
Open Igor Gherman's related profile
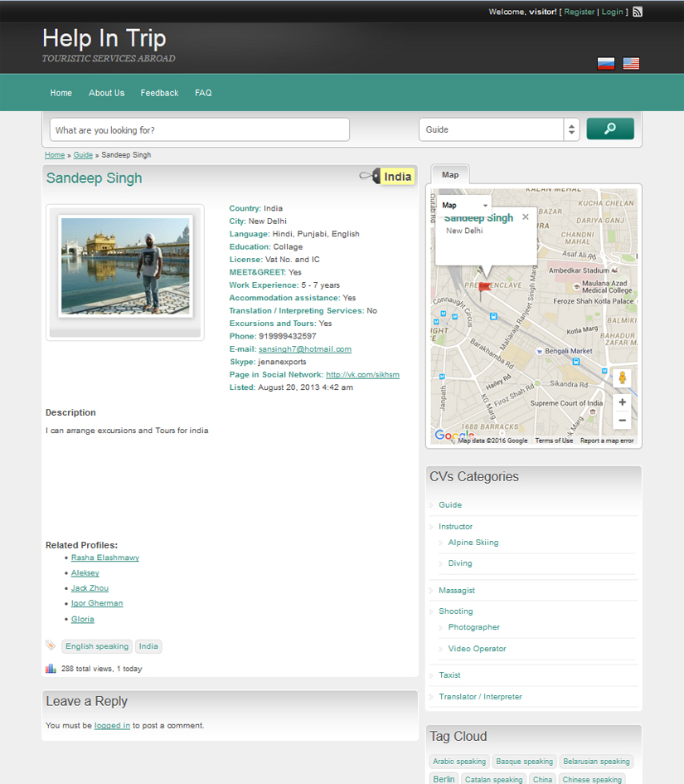pyautogui.click(x=97, y=603)
